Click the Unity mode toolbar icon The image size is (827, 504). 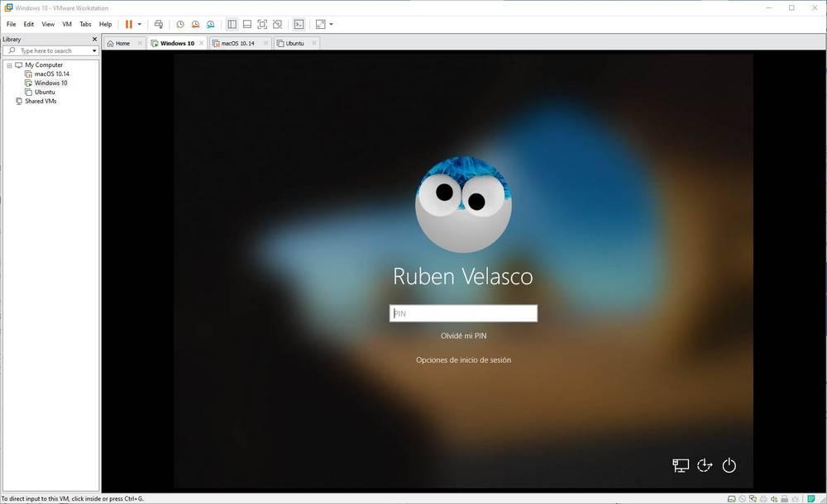tap(277, 24)
